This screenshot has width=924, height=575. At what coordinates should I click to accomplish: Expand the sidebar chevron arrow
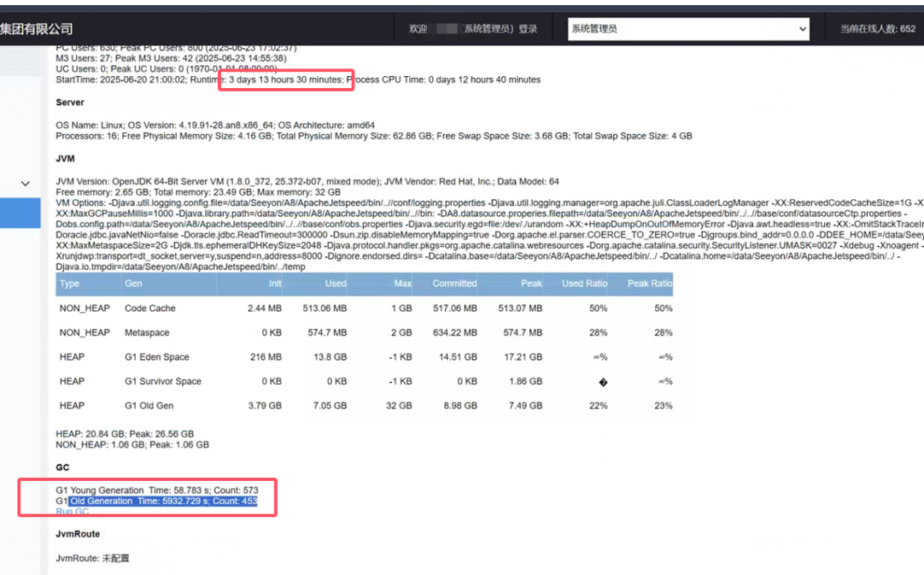click(25, 184)
